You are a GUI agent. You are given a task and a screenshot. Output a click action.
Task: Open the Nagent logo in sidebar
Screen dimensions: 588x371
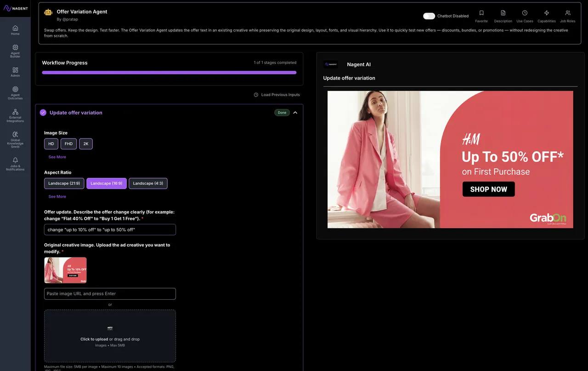[15, 8]
